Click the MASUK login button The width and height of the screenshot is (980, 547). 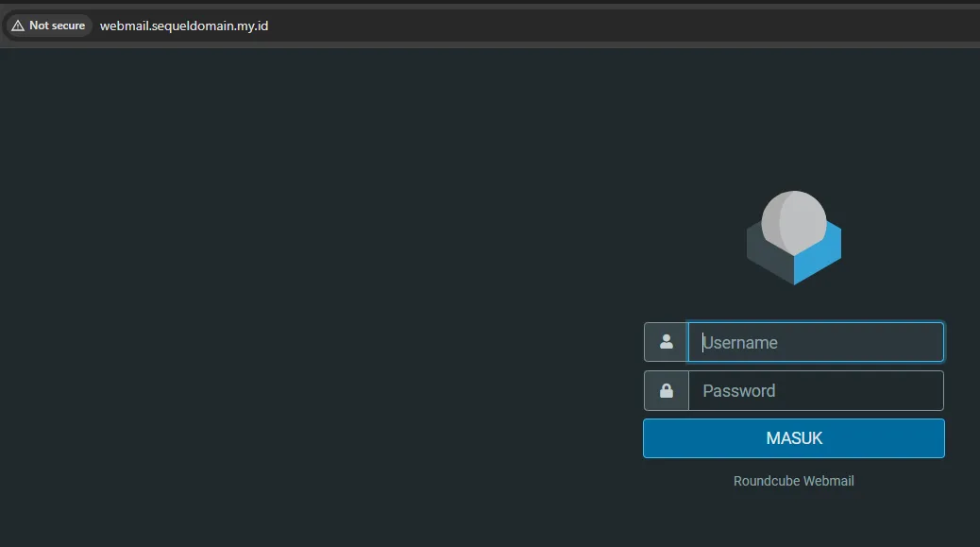click(794, 438)
